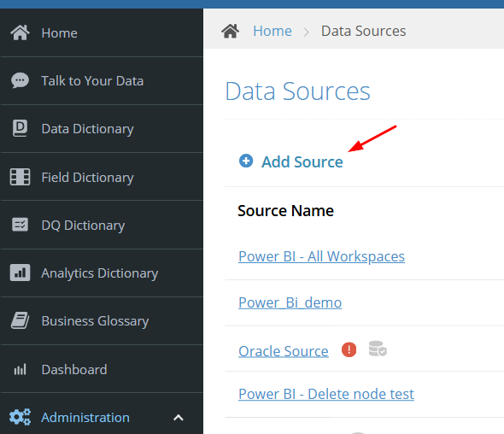504x434 pixels.
Task: Click the Administration gears icon
Action: click(20, 417)
